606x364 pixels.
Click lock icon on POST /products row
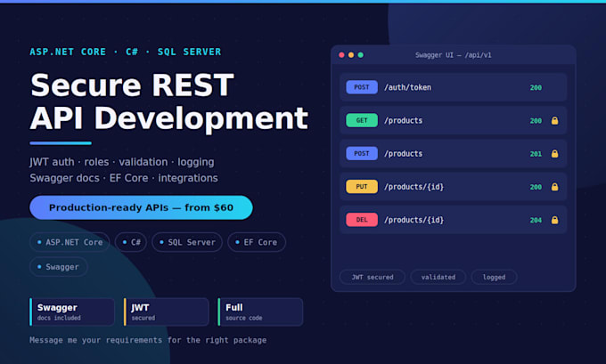(x=554, y=154)
